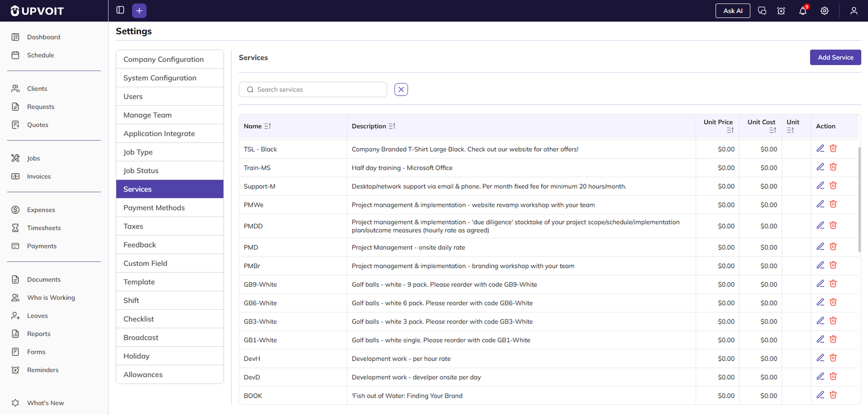
Task: Delete the PMBr service
Action: 833,265
